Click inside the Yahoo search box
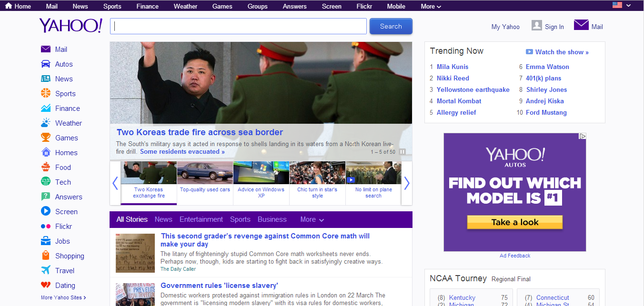644x306 pixels. (238, 26)
